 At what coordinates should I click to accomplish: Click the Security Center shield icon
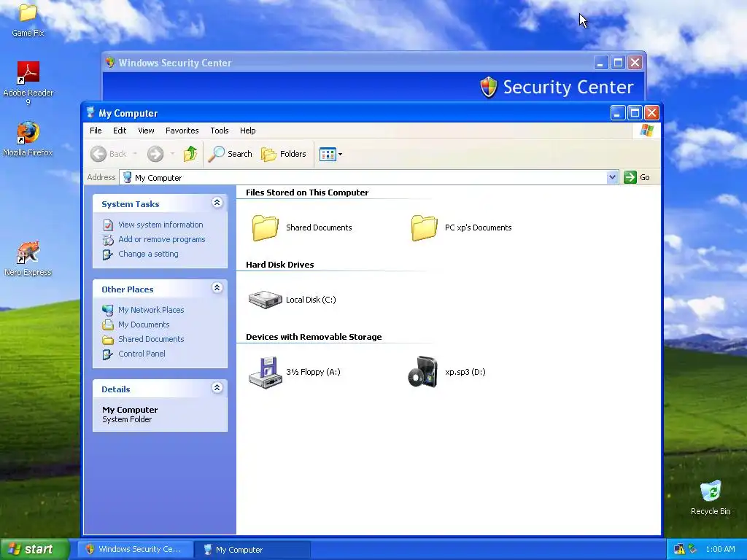(488, 87)
